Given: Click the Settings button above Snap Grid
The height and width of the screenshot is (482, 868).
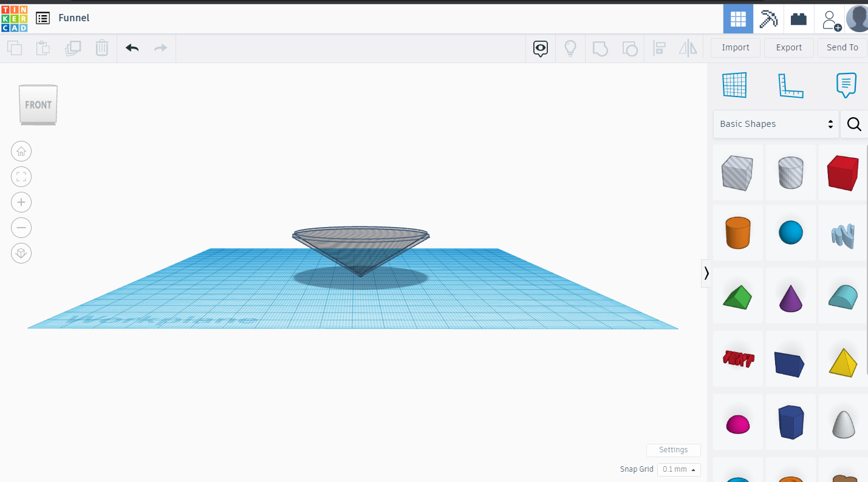Looking at the screenshot, I should tap(674, 450).
